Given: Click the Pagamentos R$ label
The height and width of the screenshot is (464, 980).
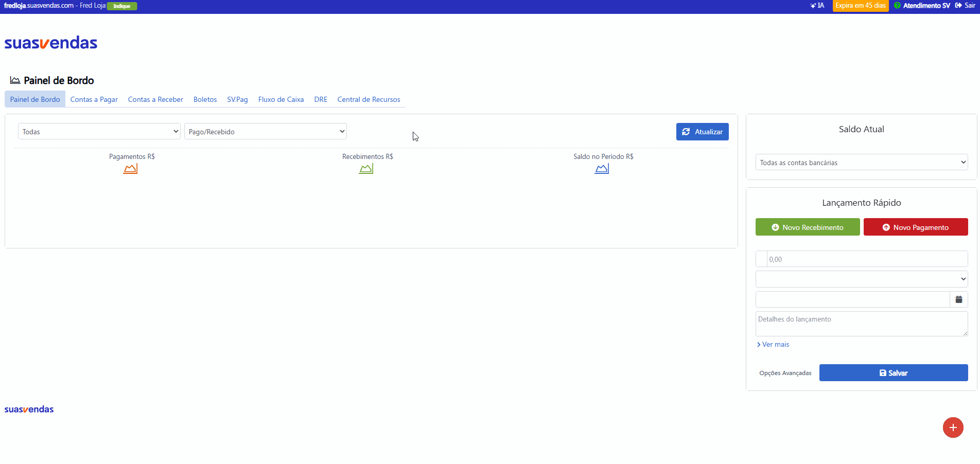Looking at the screenshot, I should (132, 156).
